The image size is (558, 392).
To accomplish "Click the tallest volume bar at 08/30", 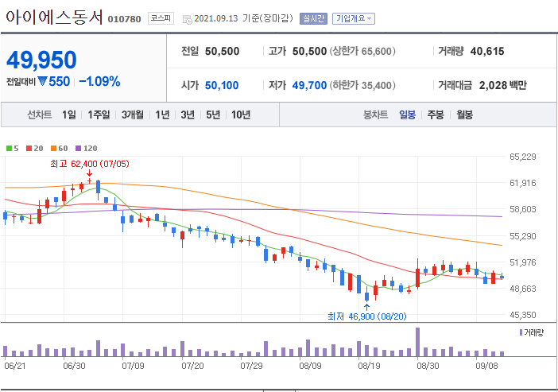I will [418, 342].
